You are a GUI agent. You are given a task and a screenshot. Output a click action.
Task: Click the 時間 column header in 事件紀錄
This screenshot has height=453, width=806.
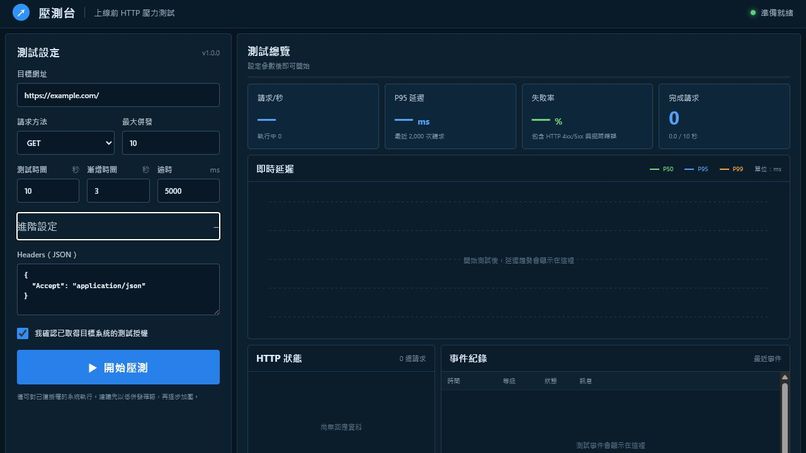point(453,381)
